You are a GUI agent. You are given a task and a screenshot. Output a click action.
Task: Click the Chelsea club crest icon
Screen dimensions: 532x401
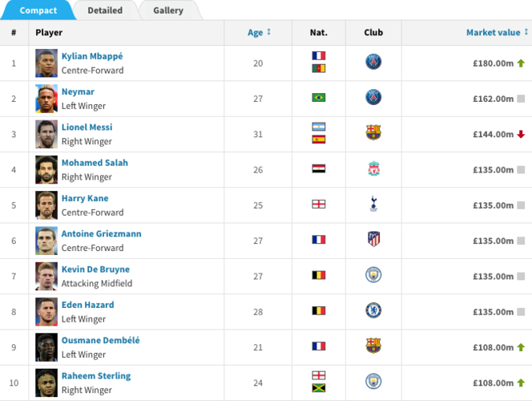[x=373, y=310]
